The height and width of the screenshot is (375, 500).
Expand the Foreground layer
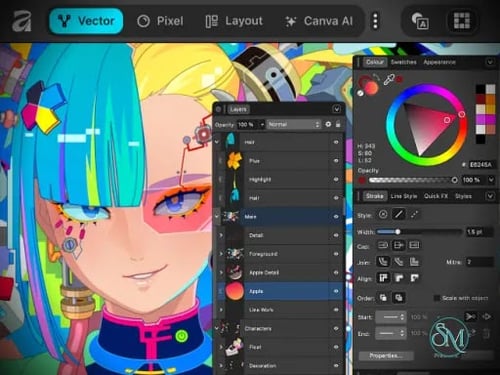[x=221, y=254]
